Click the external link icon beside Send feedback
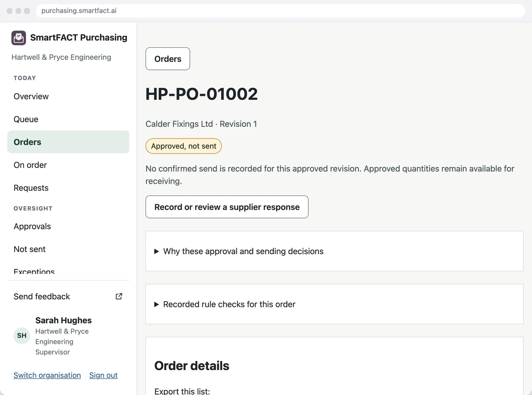 (119, 296)
